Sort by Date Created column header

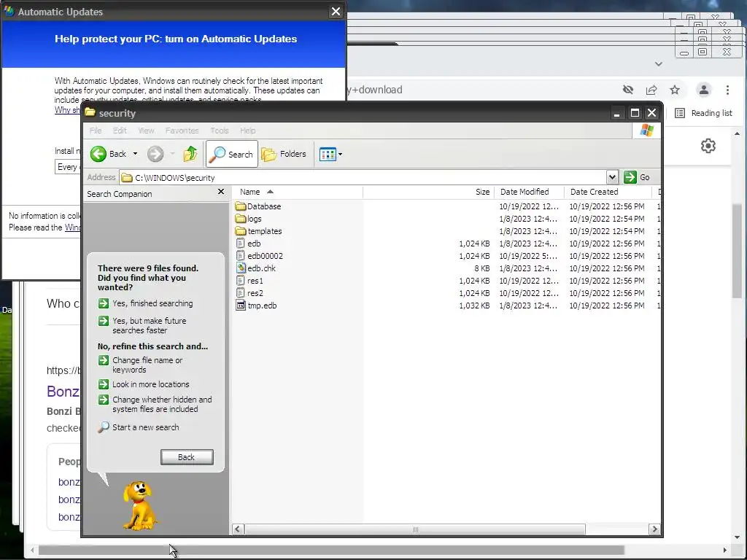[x=608, y=192]
